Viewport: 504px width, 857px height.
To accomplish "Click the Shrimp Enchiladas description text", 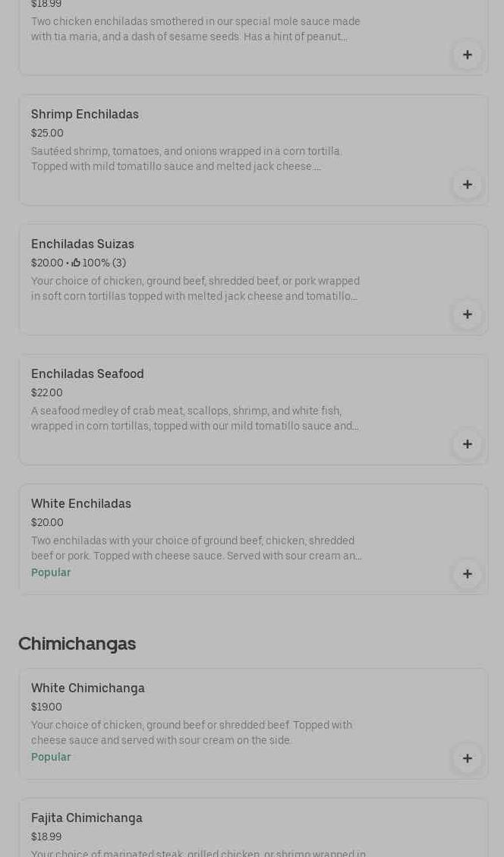I will coord(187,159).
